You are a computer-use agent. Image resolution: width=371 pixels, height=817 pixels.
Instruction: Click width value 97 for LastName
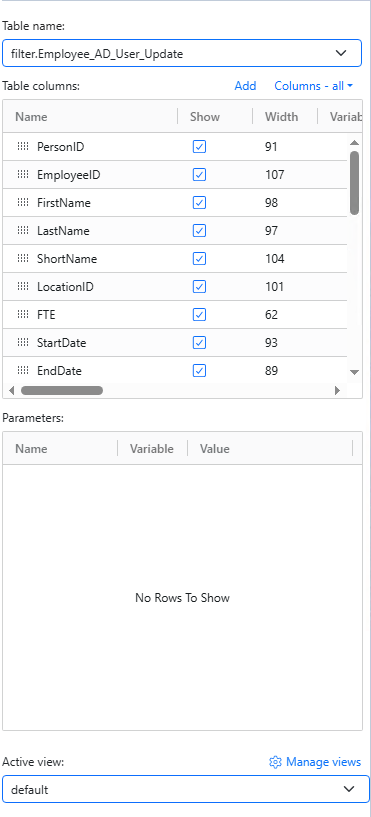click(271, 231)
